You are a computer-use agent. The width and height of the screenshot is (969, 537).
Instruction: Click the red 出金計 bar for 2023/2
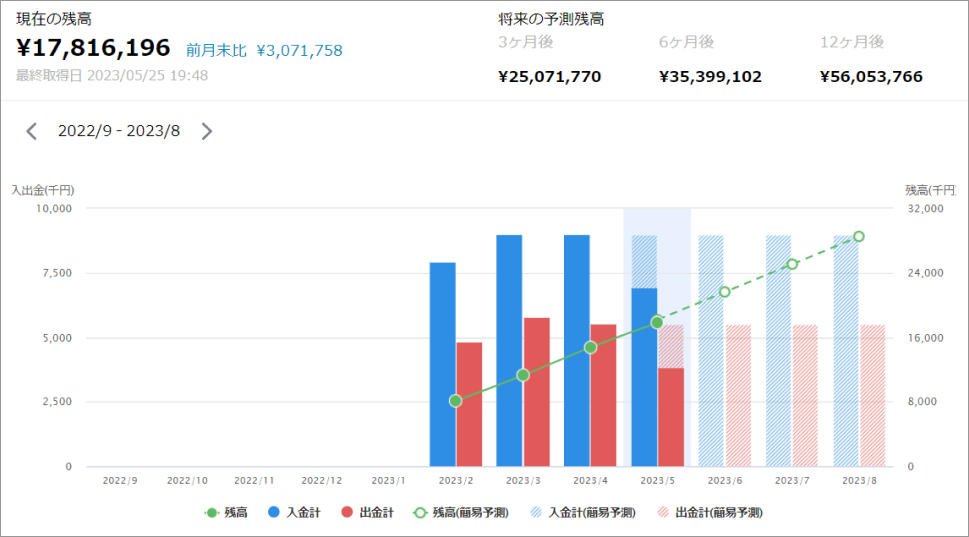tap(469, 405)
